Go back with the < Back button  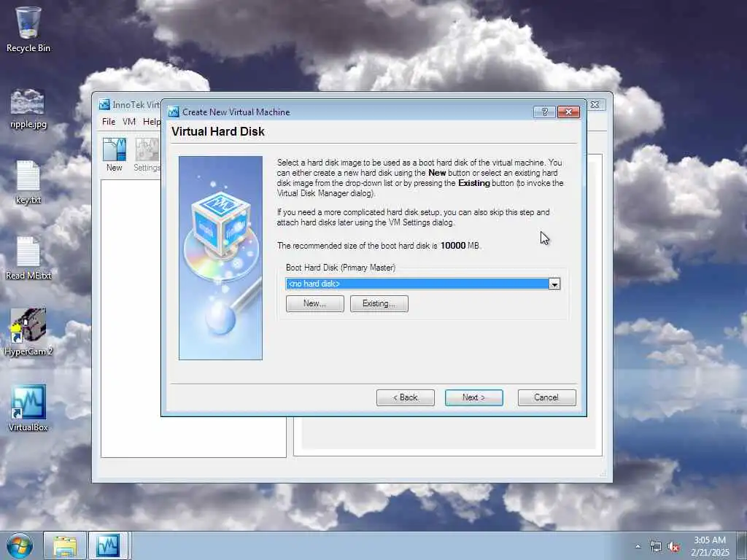click(x=406, y=397)
